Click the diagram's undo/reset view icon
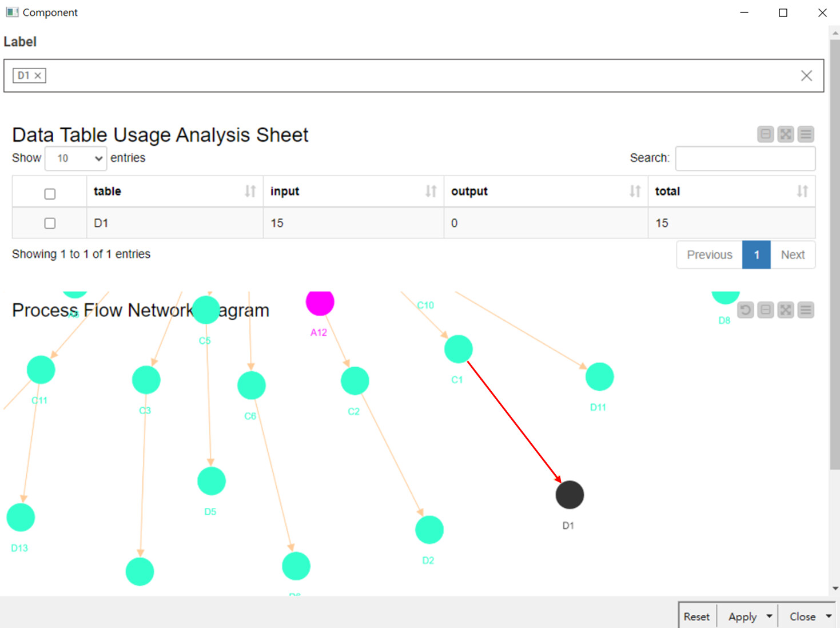The width and height of the screenshot is (840, 628). point(745,310)
